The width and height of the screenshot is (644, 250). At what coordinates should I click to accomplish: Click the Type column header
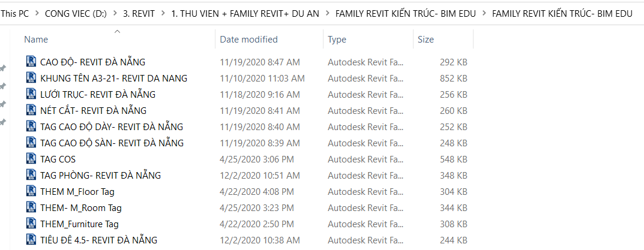click(337, 40)
